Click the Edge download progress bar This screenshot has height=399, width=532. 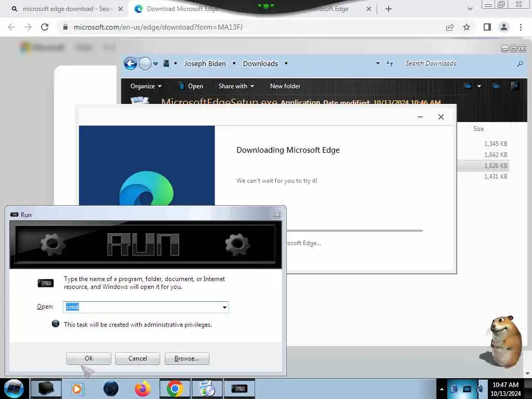coord(354,231)
